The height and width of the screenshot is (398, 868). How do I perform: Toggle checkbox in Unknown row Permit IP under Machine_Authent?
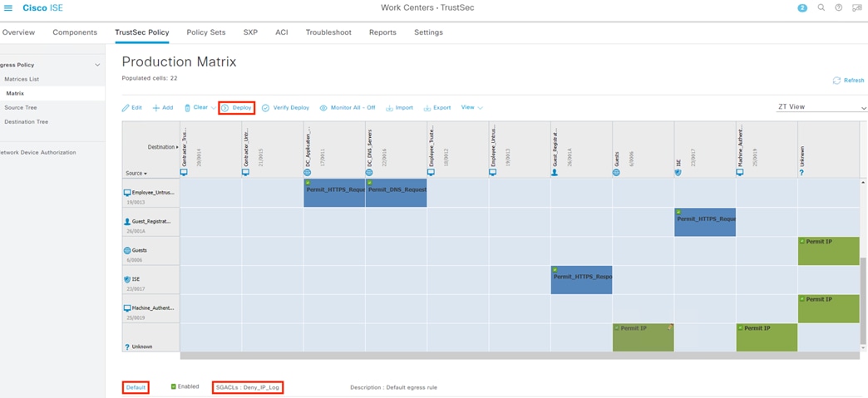click(741, 327)
